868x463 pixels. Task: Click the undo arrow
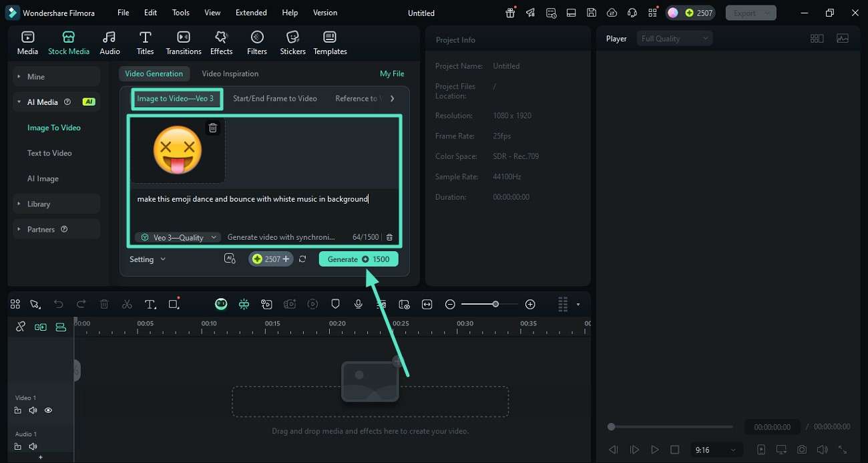(59, 304)
